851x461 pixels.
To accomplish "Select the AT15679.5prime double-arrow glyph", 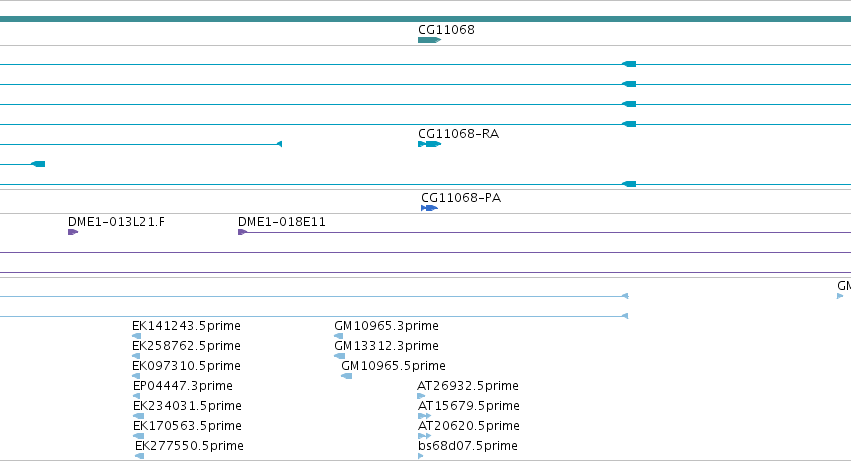I will pos(424,416).
